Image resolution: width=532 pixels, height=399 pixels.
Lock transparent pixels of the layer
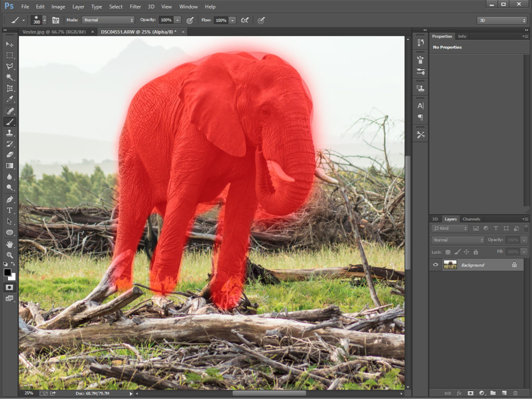449,252
